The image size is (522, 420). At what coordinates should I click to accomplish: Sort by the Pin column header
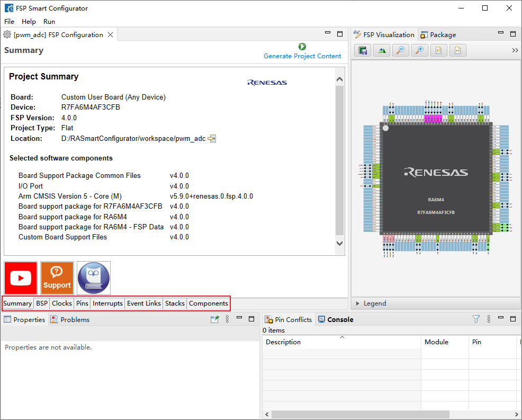point(492,342)
